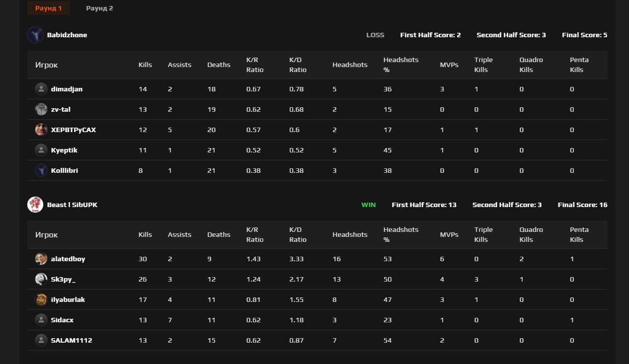Click the Kills column header in Babidzhone table
This screenshot has height=364, width=629.
click(x=145, y=65)
